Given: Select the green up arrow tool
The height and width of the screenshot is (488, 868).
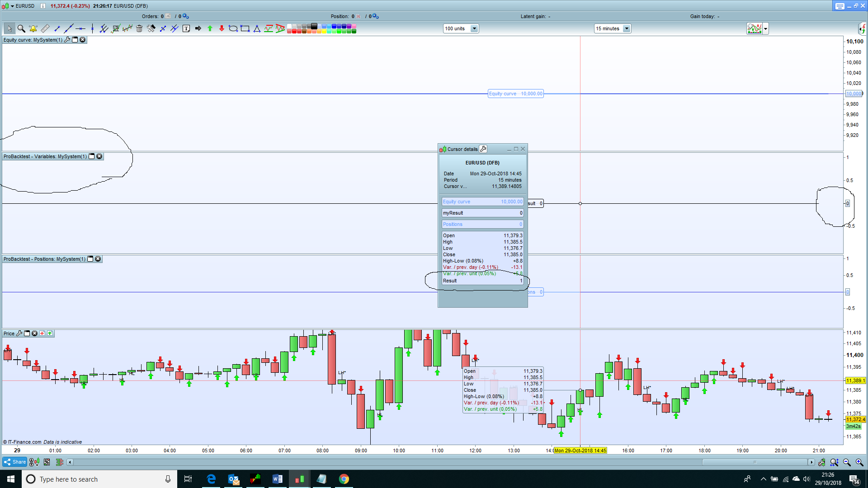Looking at the screenshot, I should tap(210, 28).
